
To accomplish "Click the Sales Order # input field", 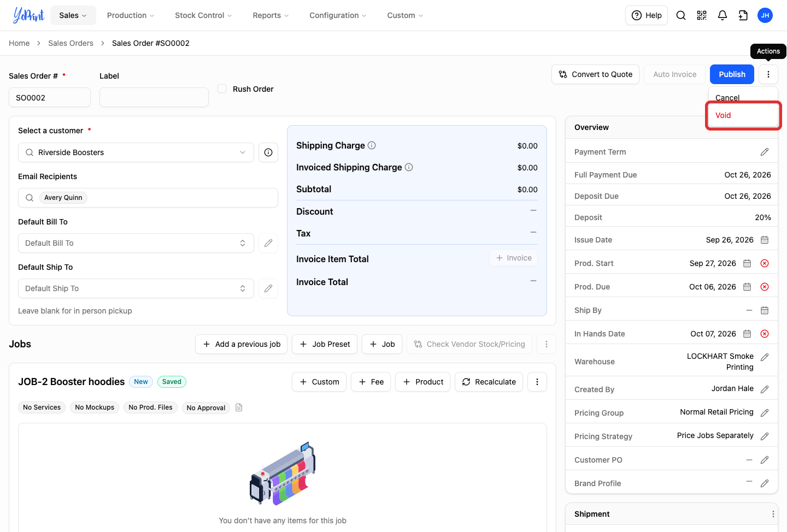I will 50,97.
